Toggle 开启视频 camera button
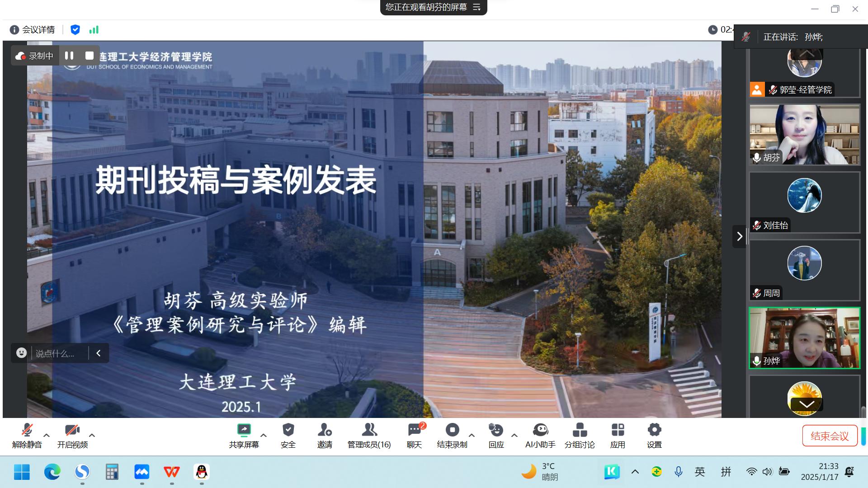The image size is (868, 488). coord(72,430)
